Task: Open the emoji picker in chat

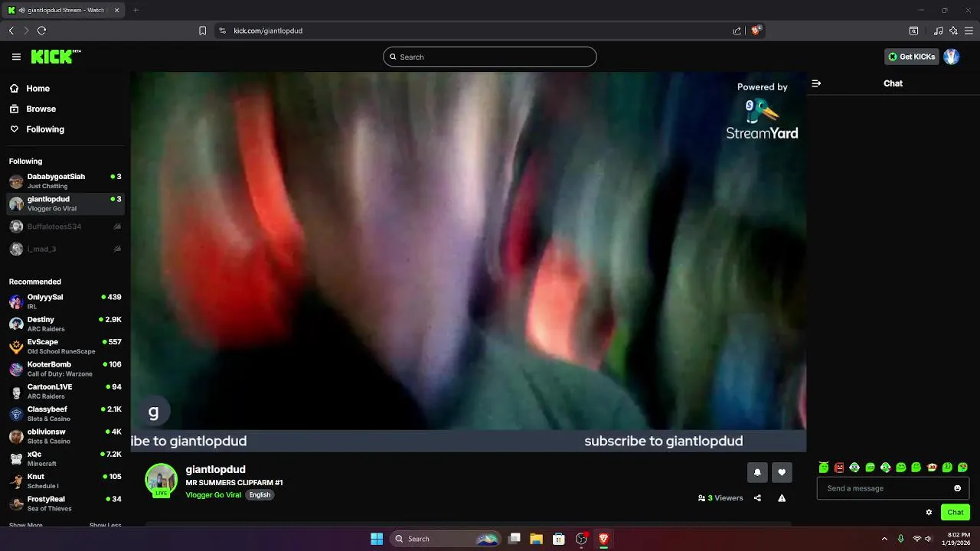Action: [957, 488]
